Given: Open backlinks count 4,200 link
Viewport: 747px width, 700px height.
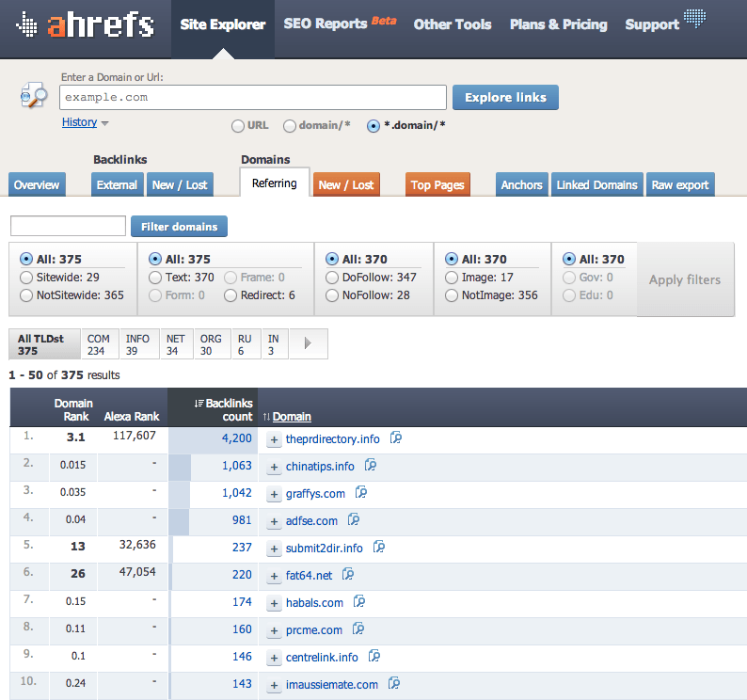Looking at the screenshot, I should tap(236, 437).
